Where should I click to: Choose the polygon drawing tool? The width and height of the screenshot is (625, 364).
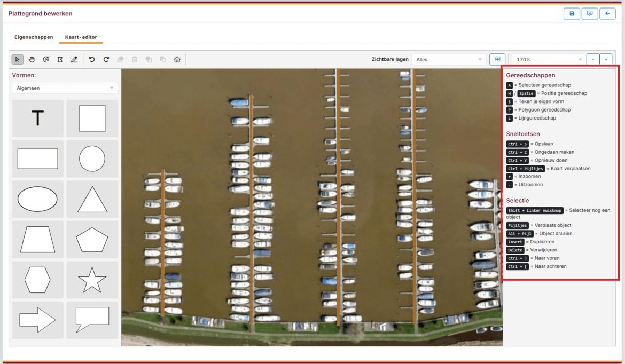tap(60, 59)
